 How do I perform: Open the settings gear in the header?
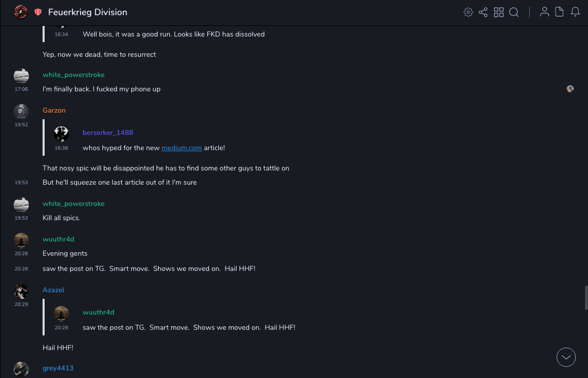tap(468, 12)
